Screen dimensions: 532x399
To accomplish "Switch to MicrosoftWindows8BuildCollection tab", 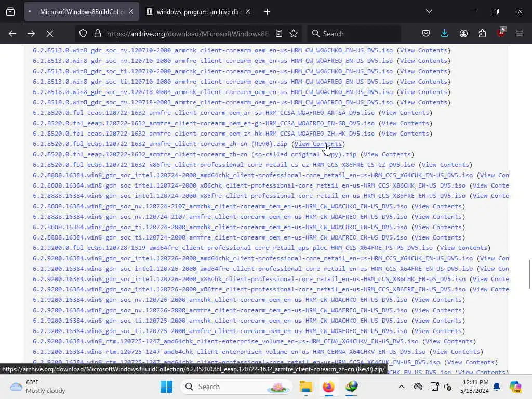I will coord(82,12).
